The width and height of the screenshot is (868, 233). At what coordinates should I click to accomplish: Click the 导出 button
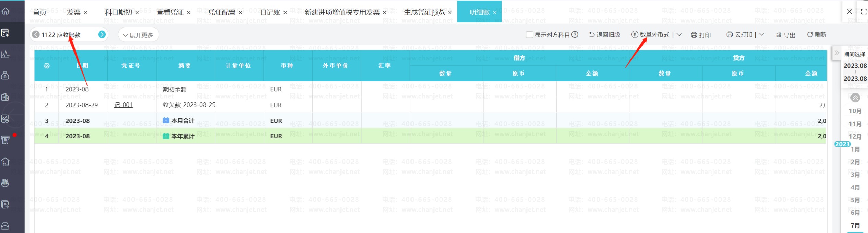tap(786, 35)
